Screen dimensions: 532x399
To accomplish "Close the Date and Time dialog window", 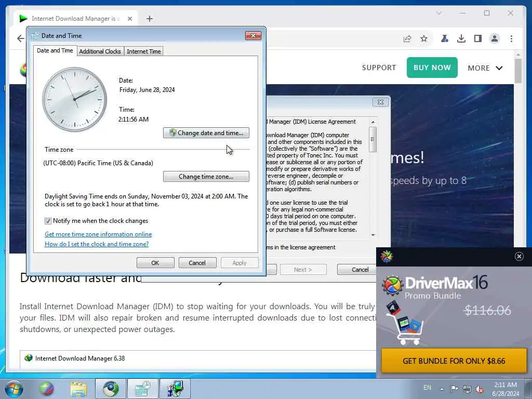I will tap(253, 36).
